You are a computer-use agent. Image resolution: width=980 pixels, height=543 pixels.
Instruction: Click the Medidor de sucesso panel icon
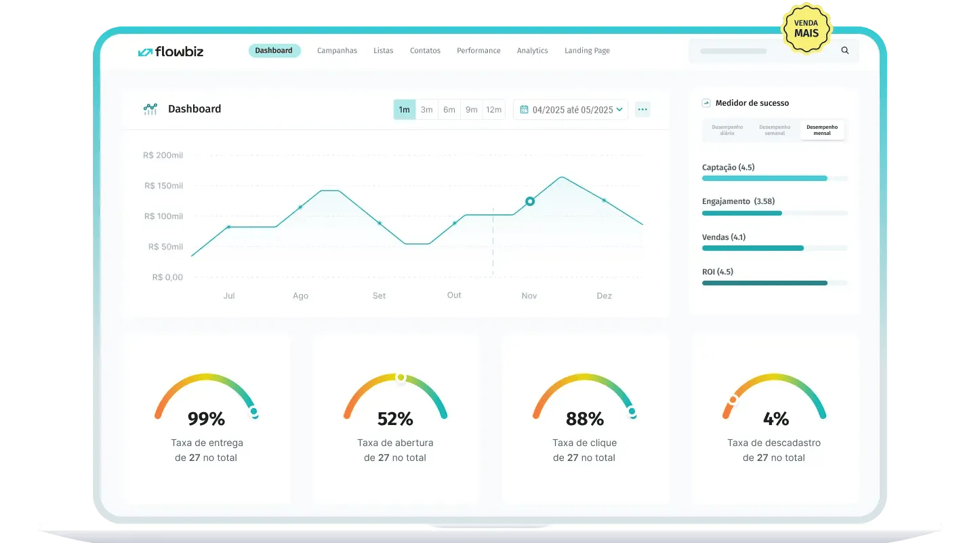706,102
